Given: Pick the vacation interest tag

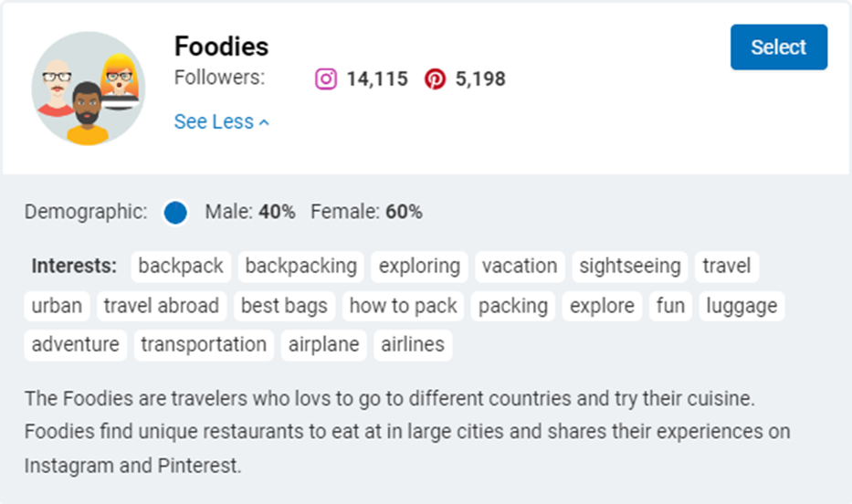Looking at the screenshot, I should coord(519,267).
